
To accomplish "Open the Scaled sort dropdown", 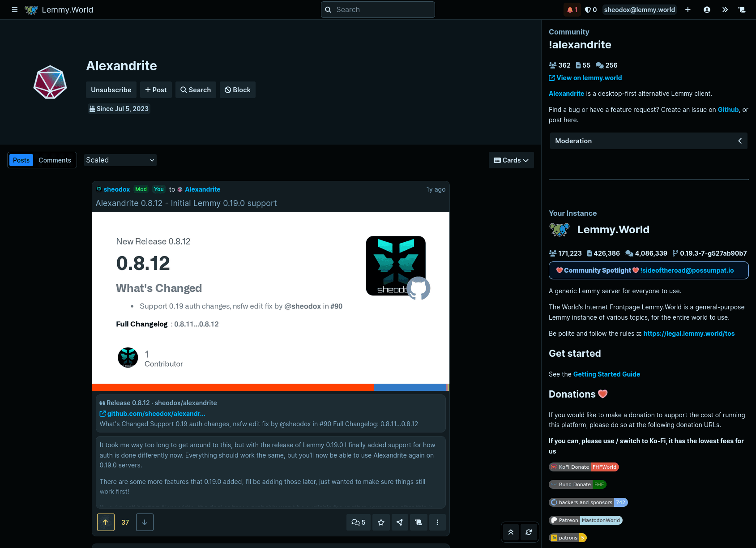I will coord(120,160).
